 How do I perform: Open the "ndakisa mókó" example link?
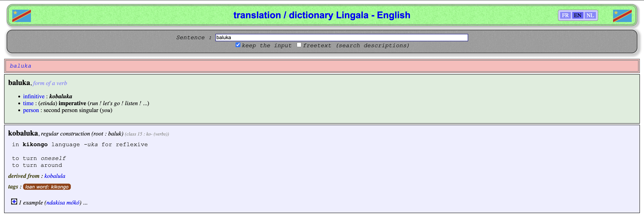(64, 203)
